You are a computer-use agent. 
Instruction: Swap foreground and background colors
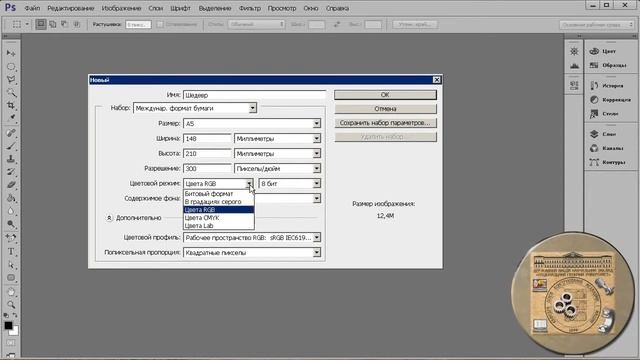(15, 316)
